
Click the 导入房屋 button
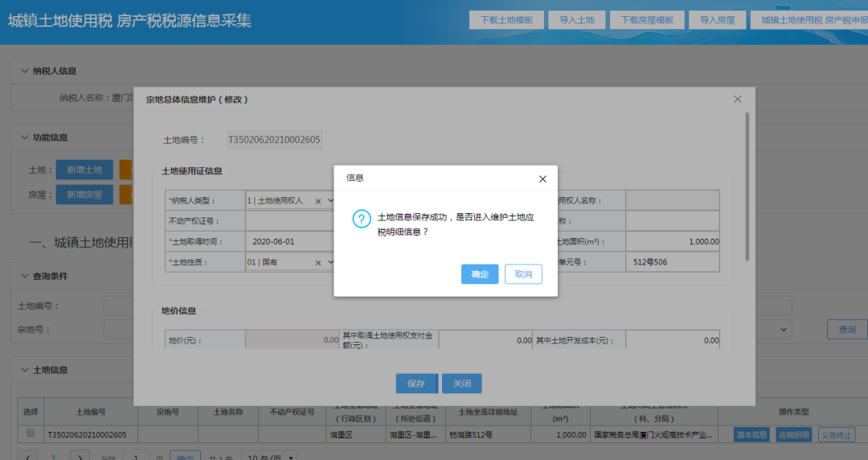pyautogui.click(x=718, y=20)
